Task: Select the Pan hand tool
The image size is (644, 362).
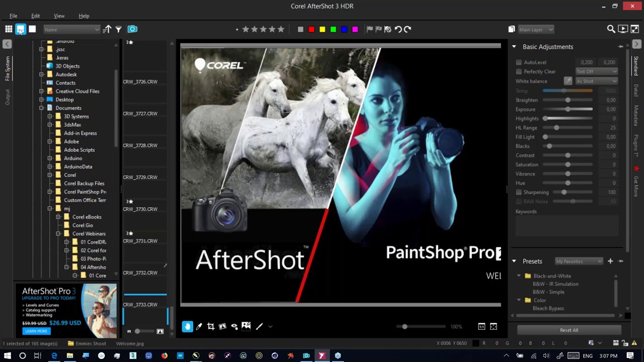Action: [x=187, y=326]
